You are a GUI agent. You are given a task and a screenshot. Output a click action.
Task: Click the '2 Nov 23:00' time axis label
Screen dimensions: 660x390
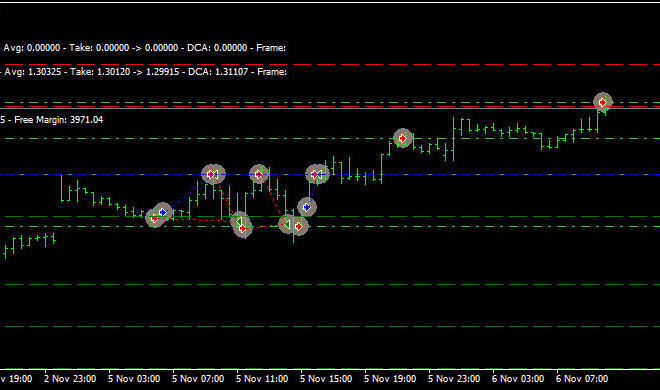tap(70, 379)
